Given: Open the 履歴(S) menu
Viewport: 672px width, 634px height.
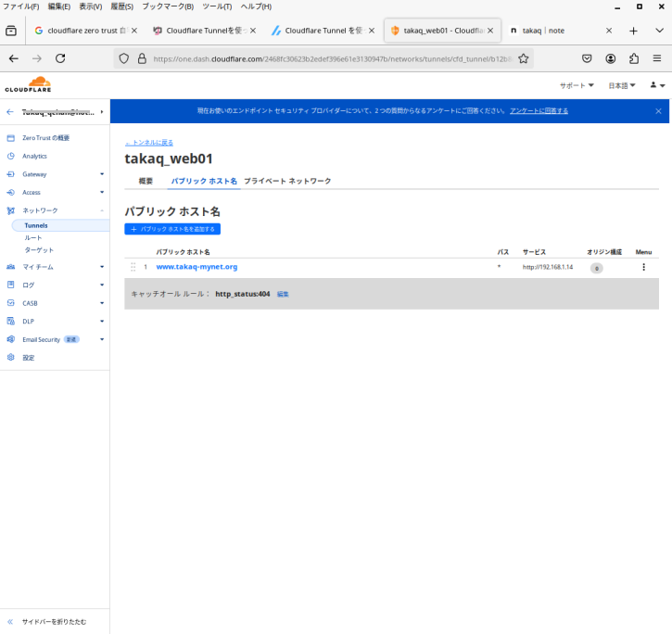Looking at the screenshot, I should pyautogui.click(x=122, y=6).
